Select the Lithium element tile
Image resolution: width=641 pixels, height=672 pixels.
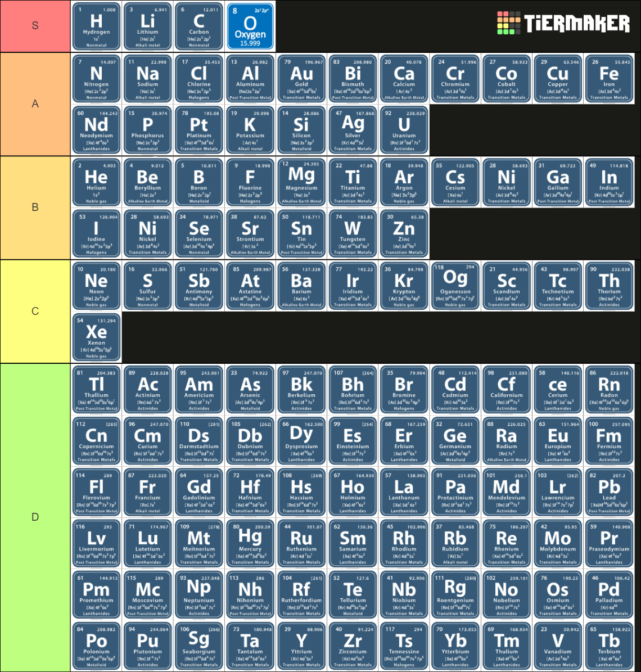(147, 26)
